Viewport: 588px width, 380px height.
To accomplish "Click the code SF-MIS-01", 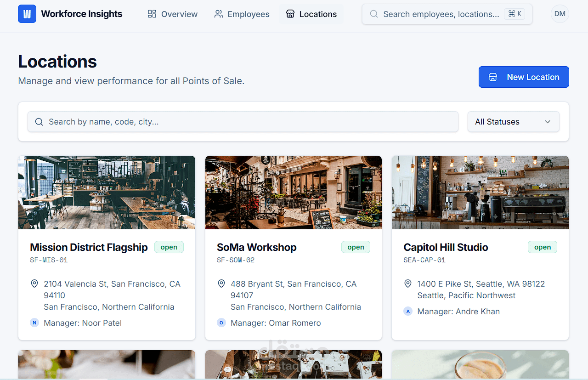I will 49,260.
